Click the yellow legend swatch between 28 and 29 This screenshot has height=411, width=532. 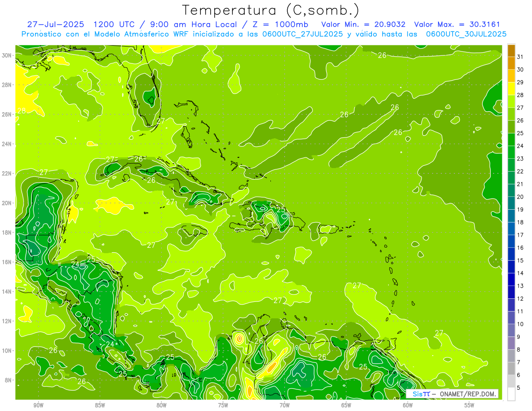(511, 89)
